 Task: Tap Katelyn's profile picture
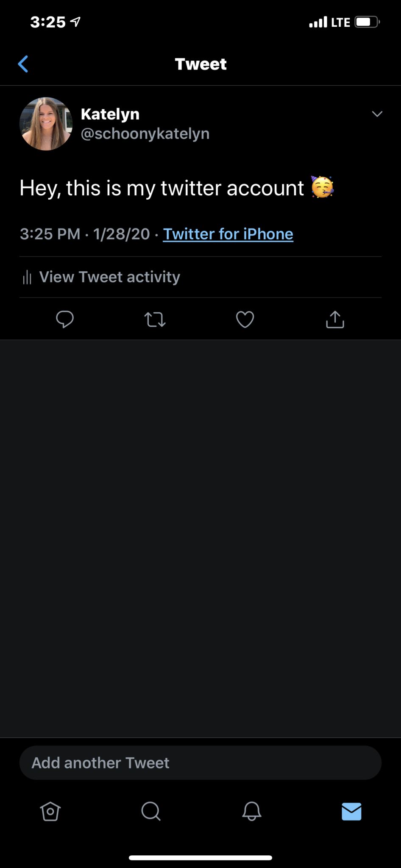(x=46, y=124)
